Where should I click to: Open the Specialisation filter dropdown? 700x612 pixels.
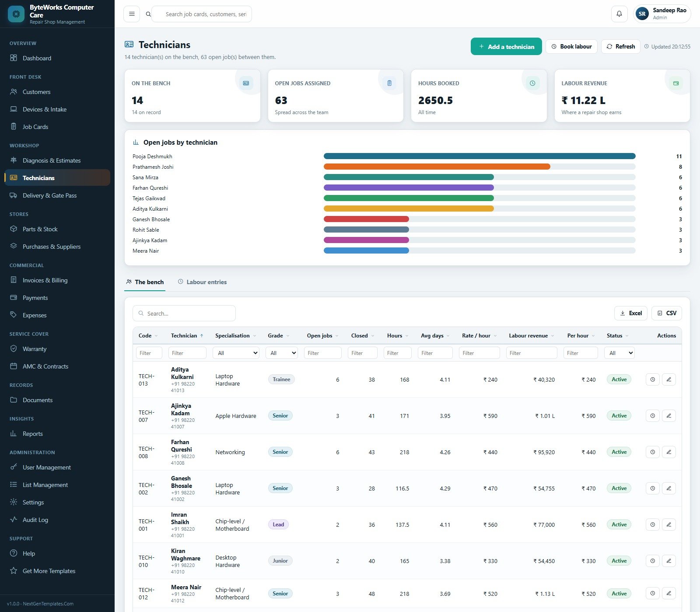236,353
